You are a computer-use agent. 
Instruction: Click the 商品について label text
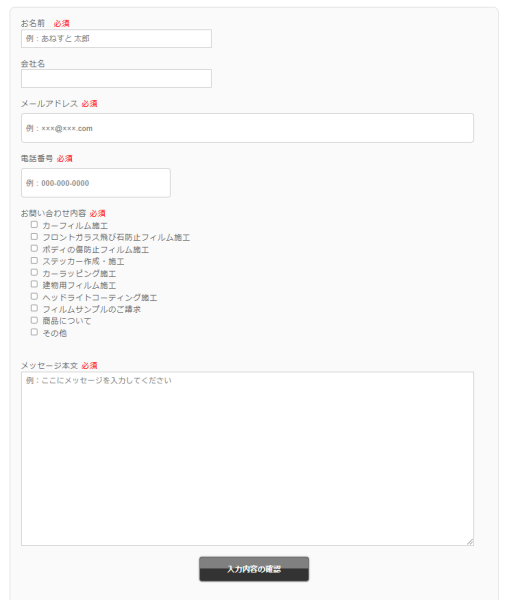pos(67,321)
